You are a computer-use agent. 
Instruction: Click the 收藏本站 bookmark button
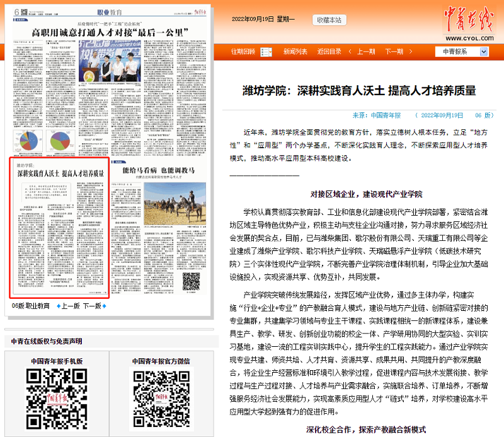click(329, 20)
